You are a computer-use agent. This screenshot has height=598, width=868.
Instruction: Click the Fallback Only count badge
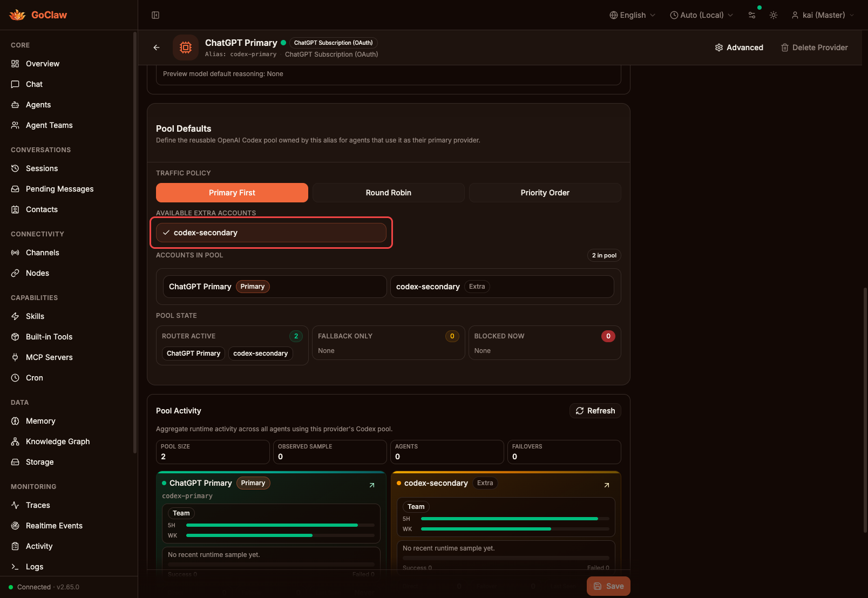(452, 336)
